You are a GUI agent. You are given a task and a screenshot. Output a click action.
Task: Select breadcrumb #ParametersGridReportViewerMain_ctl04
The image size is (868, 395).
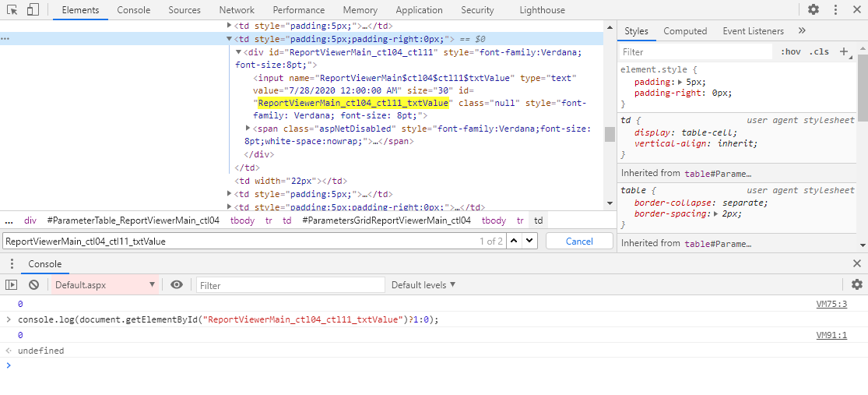[386, 220]
